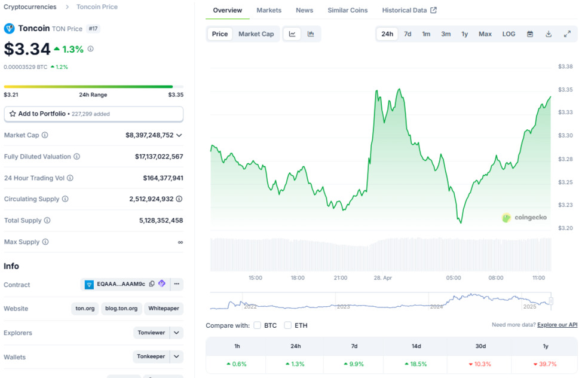Click star icon in Add to Portfolio
588x378 pixels.
coord(13,114)
